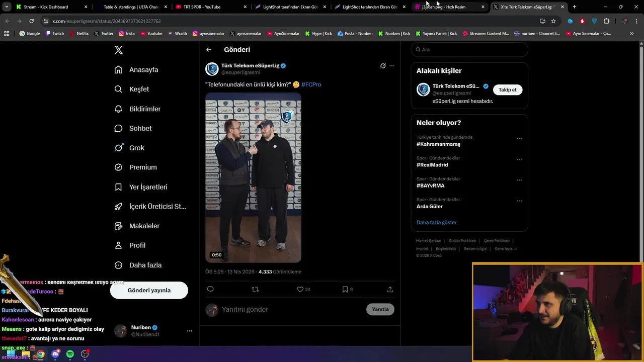Open the Twitch bookmark in the bookmarks bar
The height and width of the screenshot is (362, 644).
pyautogui.click(x=55, y=34)
